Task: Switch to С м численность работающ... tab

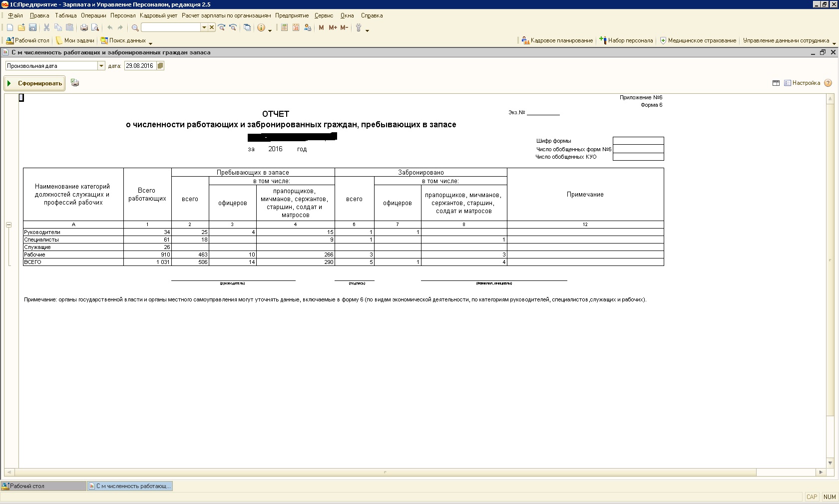Action: click(130, 486)
